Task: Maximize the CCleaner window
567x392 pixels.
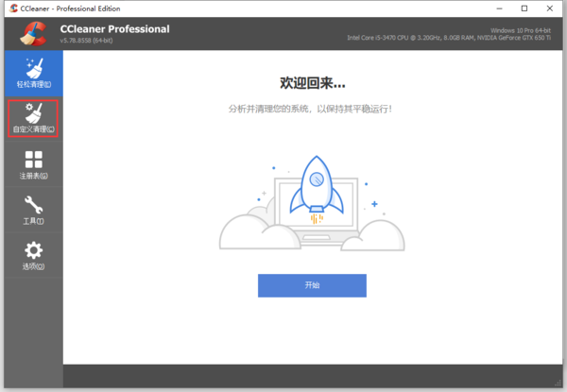Action: [x=524, y=8]
